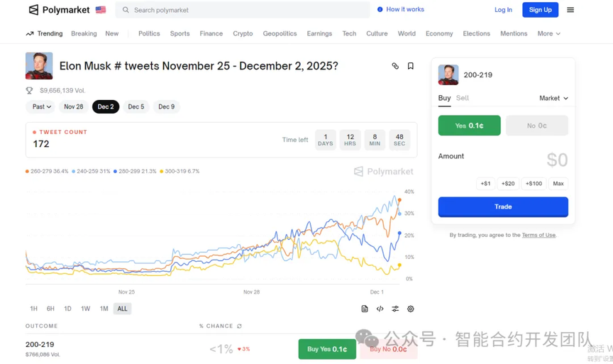
Task: Refresh the % chance column
Action: pyautogui.click(x=239, y=326)
